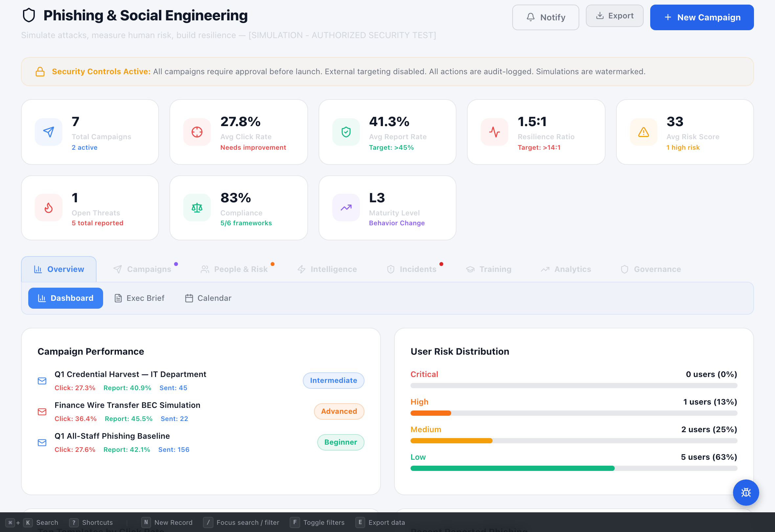Image resolution: width=775 pixels, height=532 pixels.
Task: Click the warning triangle on Avg Risk Score card
Action: click(x=643, y=132)
